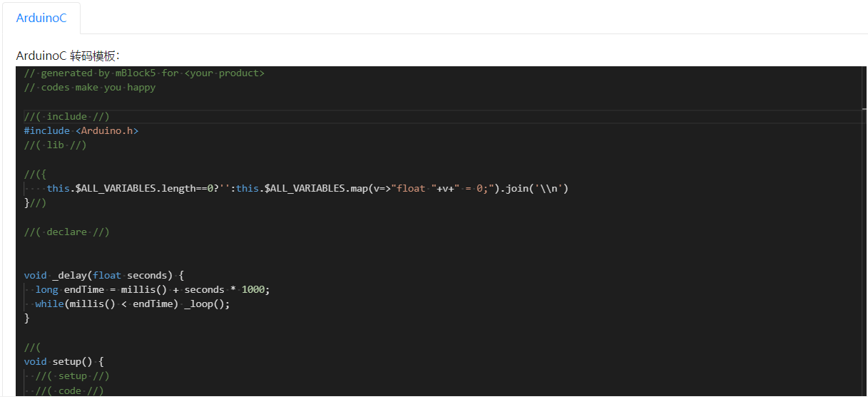Click the '#include <Arduino.h>' line
Screen dimensions: 868x399
click(81, 130)
